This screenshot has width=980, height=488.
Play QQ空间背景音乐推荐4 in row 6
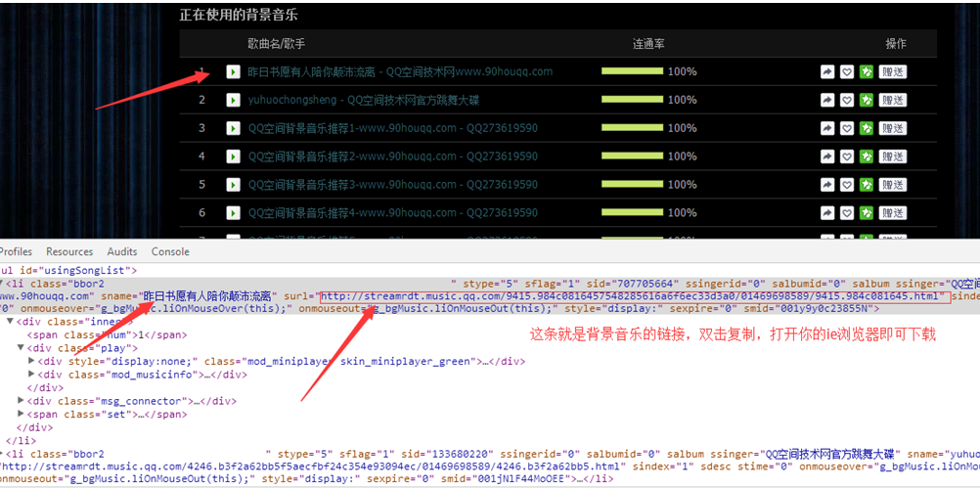click(233, 213)
